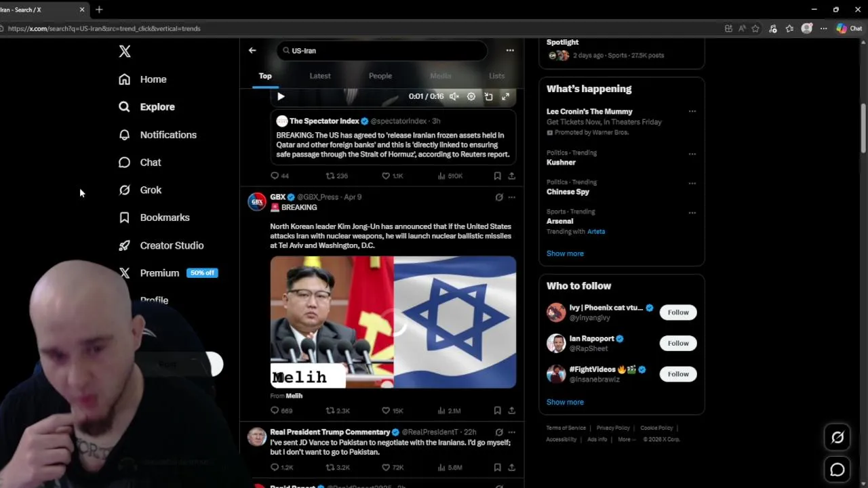This screenshot has width=868, height=488.
Task: Open Creator Studio in sidebar
Action: tap(161, 245)
